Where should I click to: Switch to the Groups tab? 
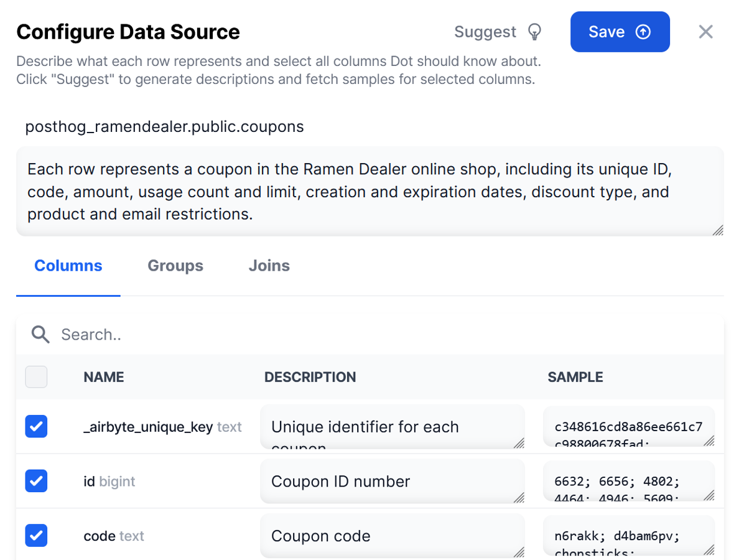pos(175,266)
